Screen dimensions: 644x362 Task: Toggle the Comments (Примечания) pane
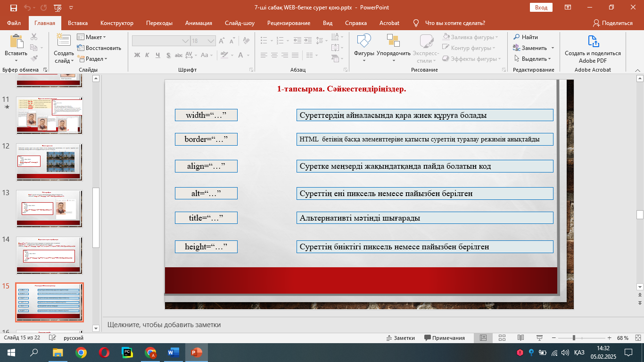tap(445, 338)
